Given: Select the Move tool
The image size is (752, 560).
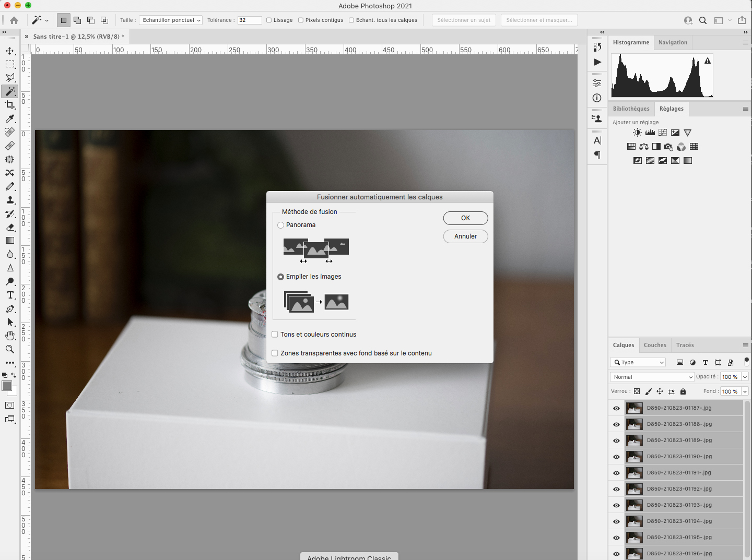Looking at the screenshot, I should (x=10, y=51).
